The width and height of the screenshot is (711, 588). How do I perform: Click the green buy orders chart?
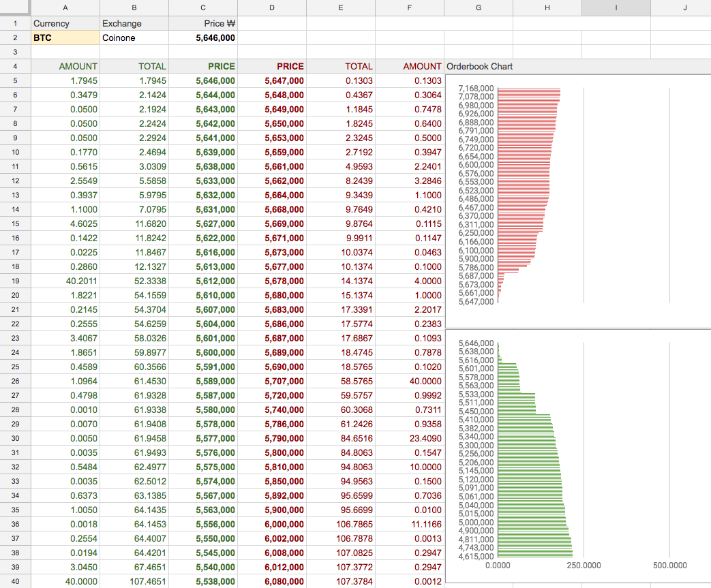(x=578, y=456)
